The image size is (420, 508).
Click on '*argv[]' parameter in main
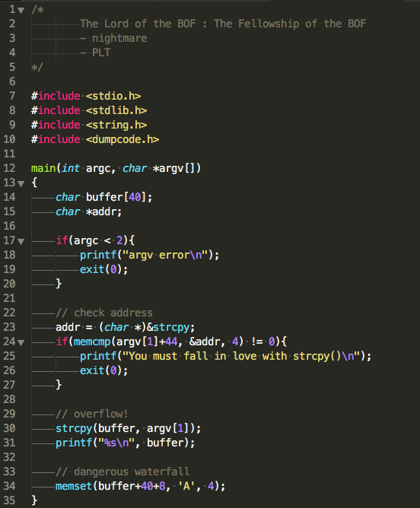(x=173, y=168)
